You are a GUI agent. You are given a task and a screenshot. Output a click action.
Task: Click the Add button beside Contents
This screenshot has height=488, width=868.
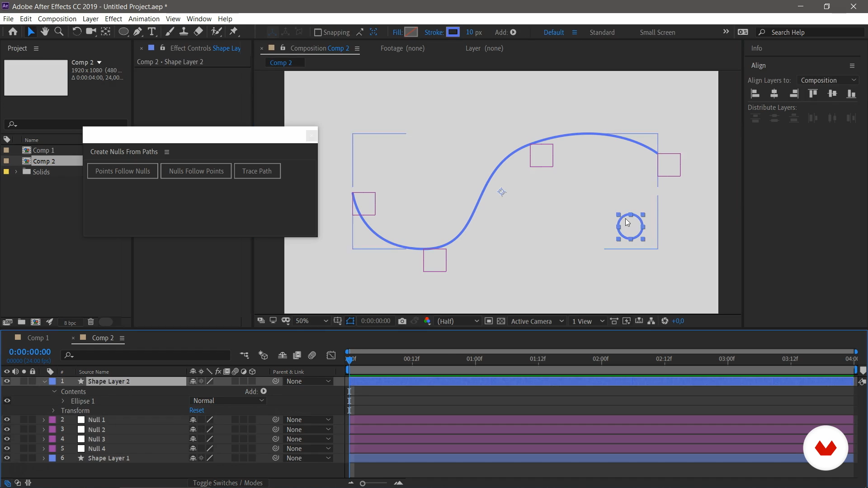coord(264,391)
